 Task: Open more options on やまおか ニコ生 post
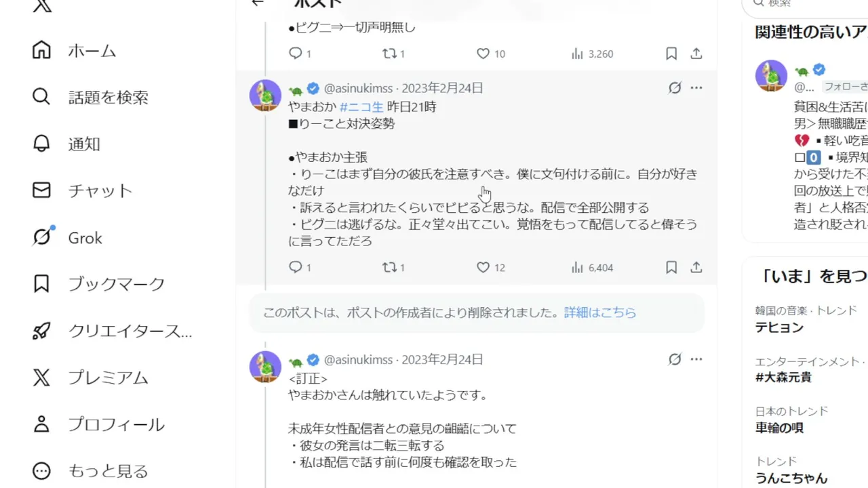[696, 87]
